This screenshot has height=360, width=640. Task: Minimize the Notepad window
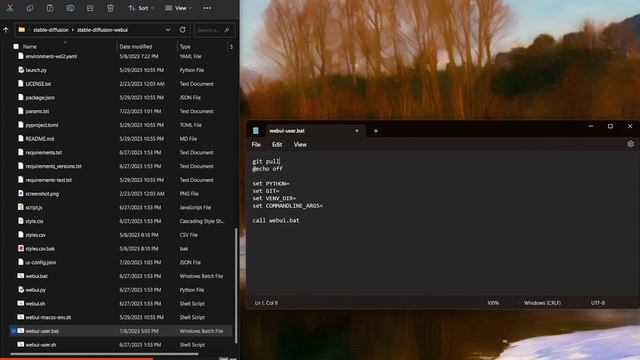(591, 127)
